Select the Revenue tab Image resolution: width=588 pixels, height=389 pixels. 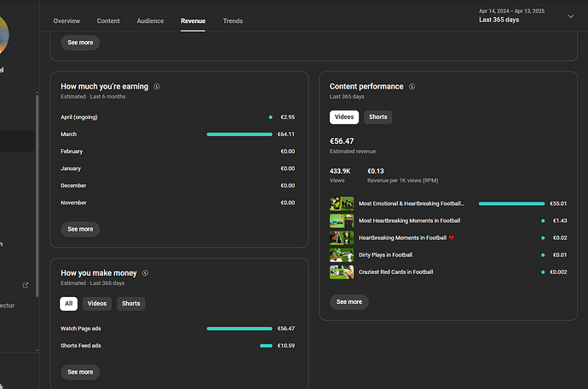coord(193,21)
